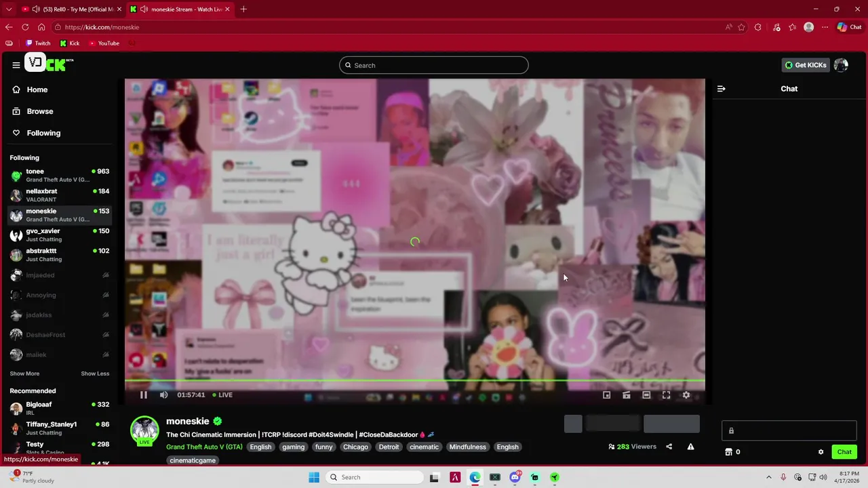Click the green stream progress bar
The width and height of the screenshot is (868, 488).
pos(415,380)
